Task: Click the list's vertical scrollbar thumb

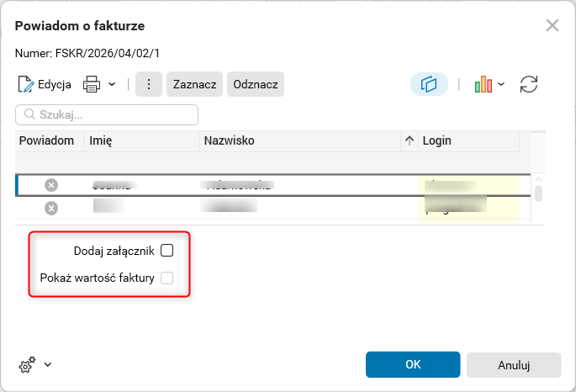Action: click(x=538, y=193)
